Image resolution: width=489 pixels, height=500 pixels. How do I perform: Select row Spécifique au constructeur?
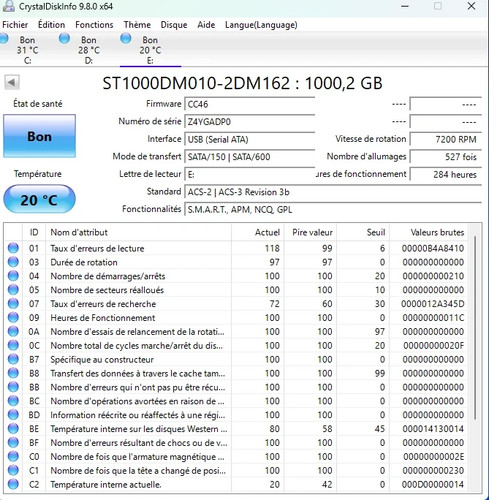click(236, 359)
